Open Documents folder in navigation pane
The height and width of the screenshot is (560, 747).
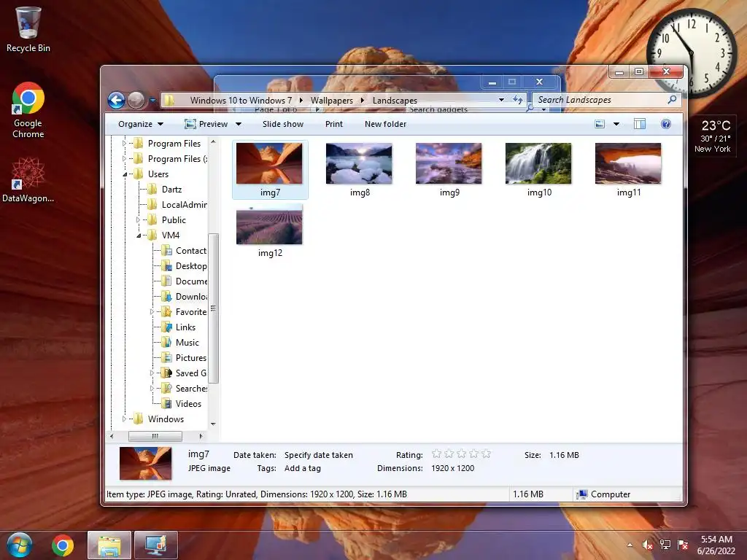pos(184,281)
